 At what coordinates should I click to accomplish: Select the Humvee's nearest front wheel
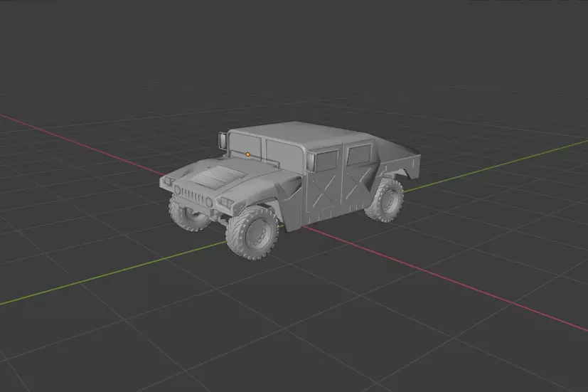[252, 232]
